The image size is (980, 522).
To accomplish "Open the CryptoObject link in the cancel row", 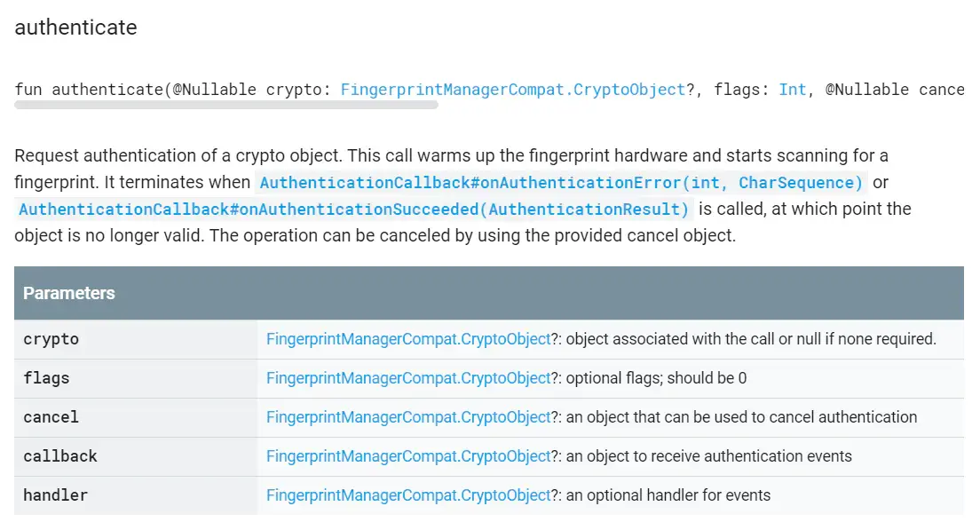I will pyautogui.click(x=408, y=417).
